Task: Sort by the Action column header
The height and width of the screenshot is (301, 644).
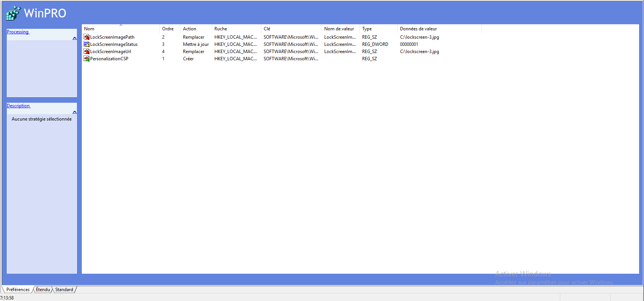Action: (189, 29)
